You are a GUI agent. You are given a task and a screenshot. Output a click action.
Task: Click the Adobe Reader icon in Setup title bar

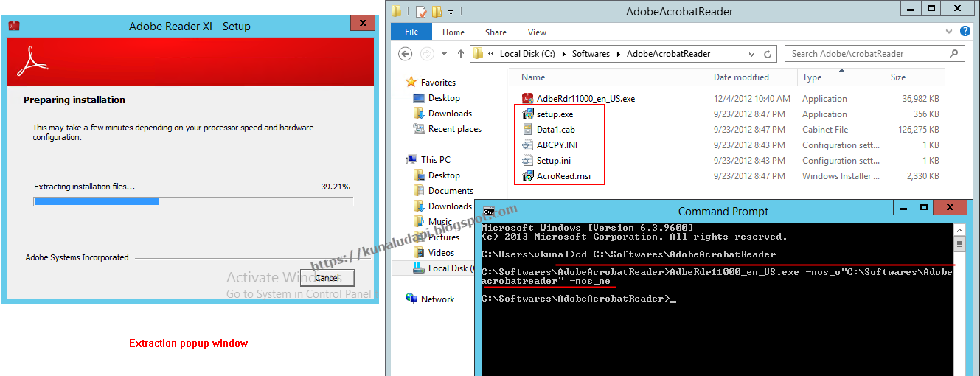tap(13, 26)
